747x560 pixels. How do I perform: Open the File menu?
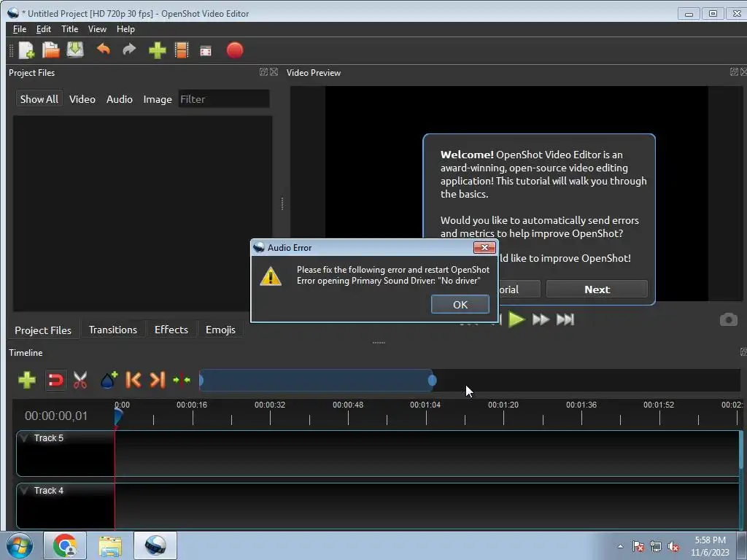pos(20,29)
